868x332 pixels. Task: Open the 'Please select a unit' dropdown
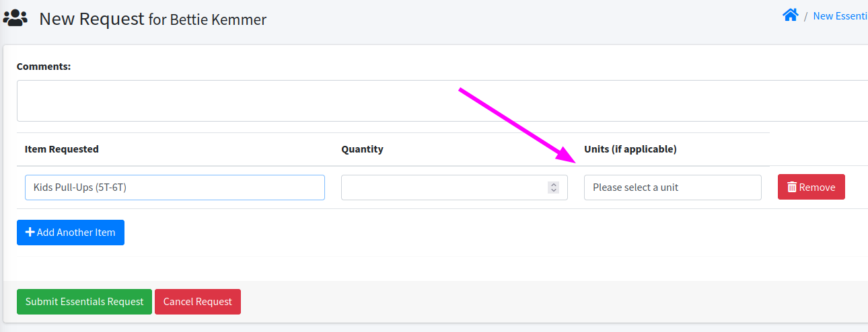[673, 188]
